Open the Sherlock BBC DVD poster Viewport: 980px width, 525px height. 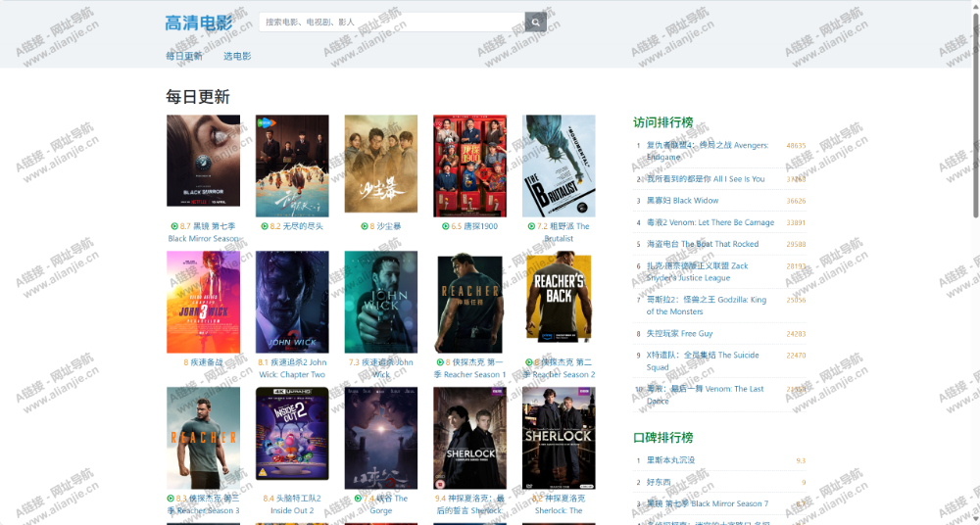(559, 438)
